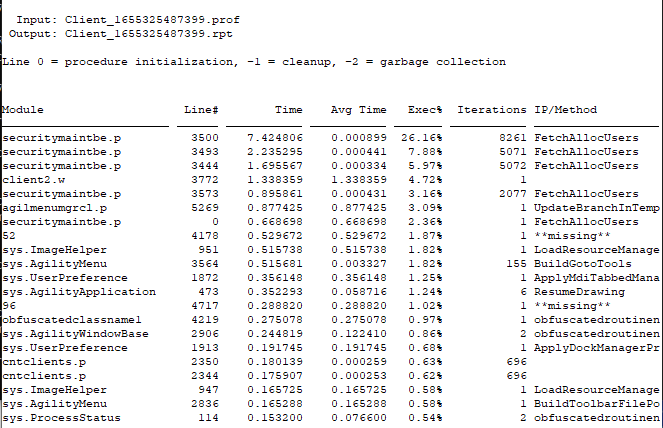The height and width of the screenshot is (428, 663).
Task: Click the Iterations column header
Action: coord(492,110)
